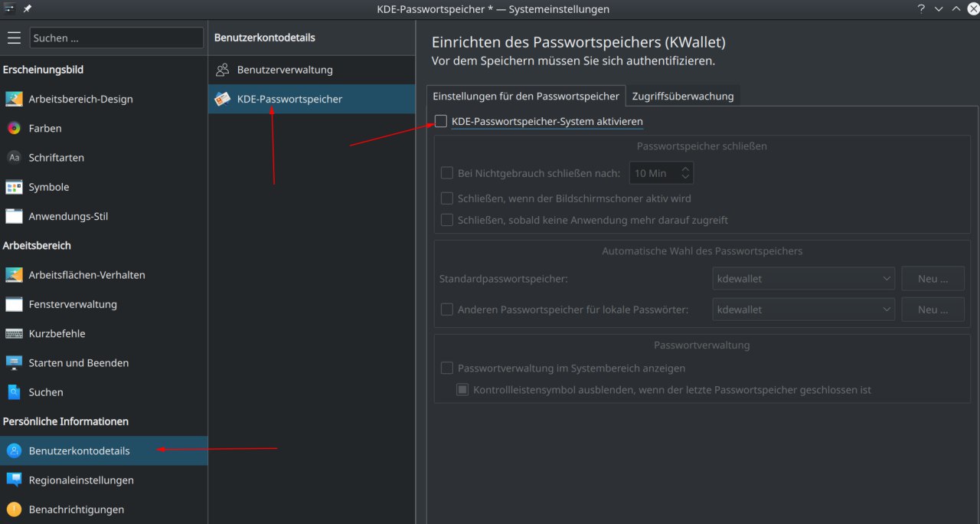Click the Benutzerverwaltung people icon
The height and width of the screenshot is (524, 980).
[x=223, y=70]
